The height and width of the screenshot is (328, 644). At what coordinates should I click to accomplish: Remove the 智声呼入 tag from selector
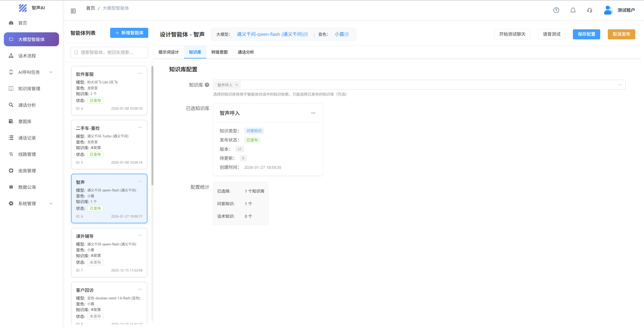[x=236, y=85]
